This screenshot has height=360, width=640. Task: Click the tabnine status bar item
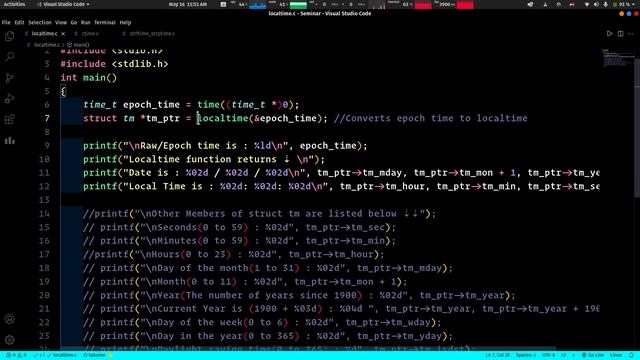pyautogui.click(x=97, y=355)
